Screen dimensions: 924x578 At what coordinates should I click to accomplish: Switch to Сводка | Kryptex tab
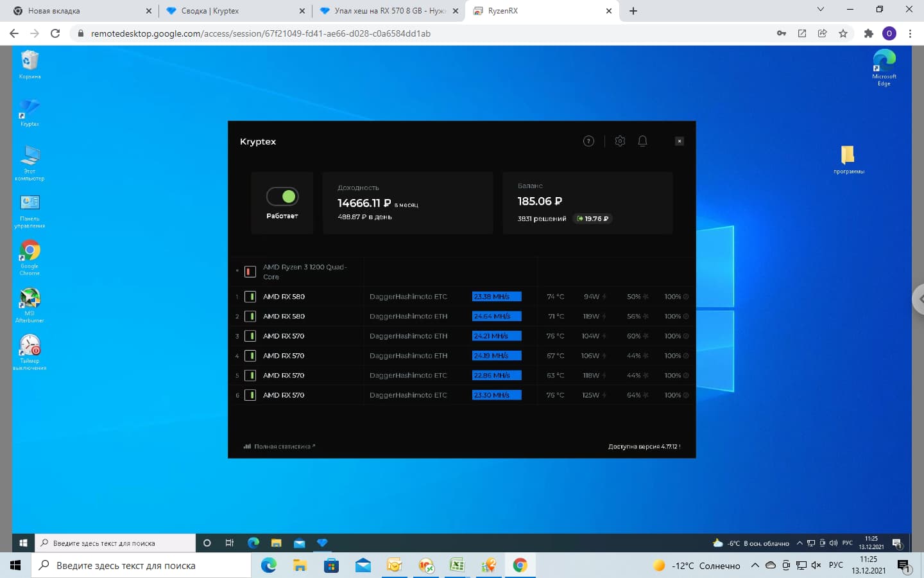click(235, 11)
